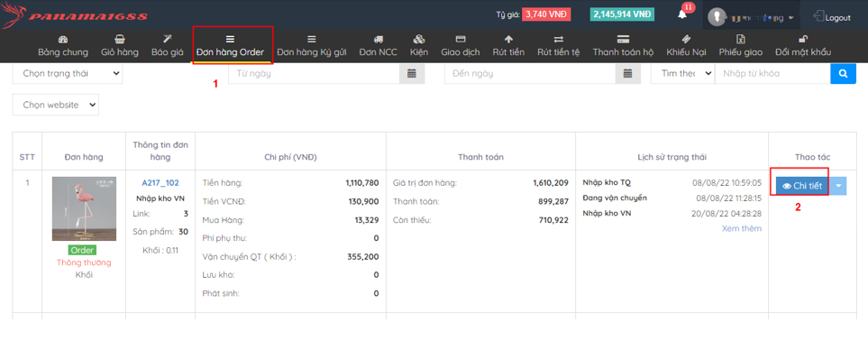Click the Nhập kho TQ history entry

click(x=607, y=182)
